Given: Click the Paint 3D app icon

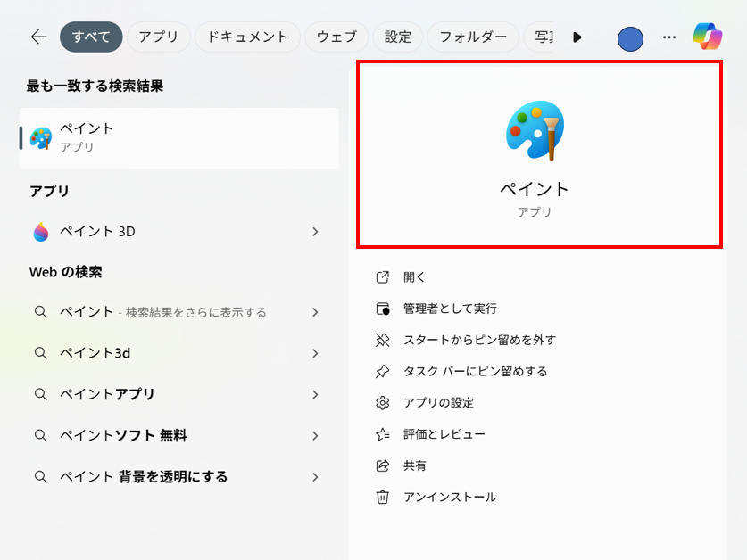Looking at the screenshot, I should (41, 232).
